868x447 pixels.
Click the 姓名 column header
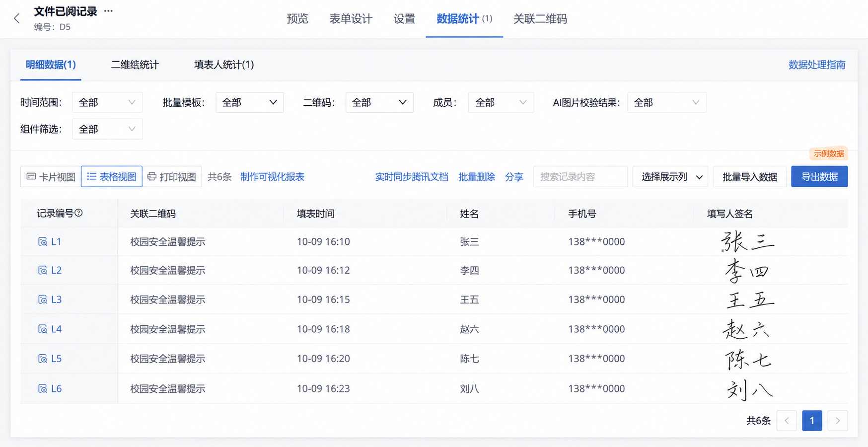[469, 214]
